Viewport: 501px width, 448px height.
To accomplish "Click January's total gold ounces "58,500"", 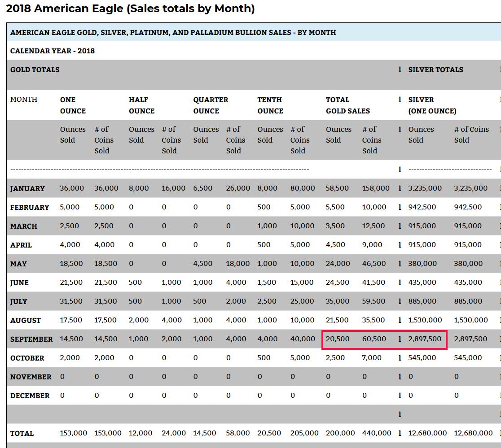I will coord(338,188).
